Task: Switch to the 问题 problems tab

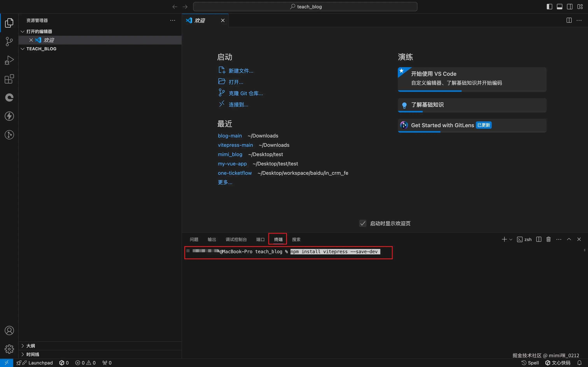Action: 194,240
